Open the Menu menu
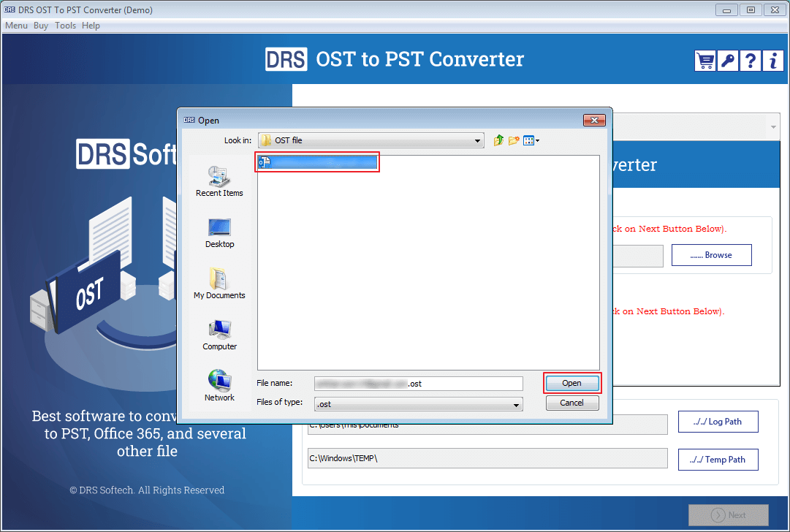 16,25
